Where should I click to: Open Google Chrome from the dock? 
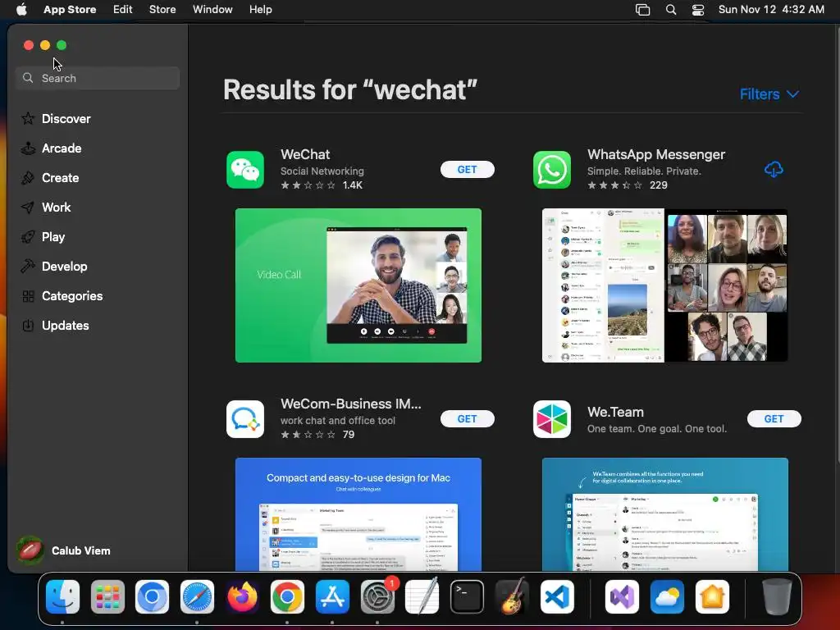pos(287,596)
